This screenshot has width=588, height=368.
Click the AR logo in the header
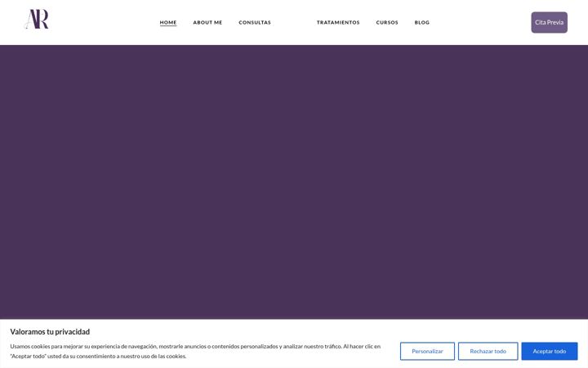pos(37,20)
